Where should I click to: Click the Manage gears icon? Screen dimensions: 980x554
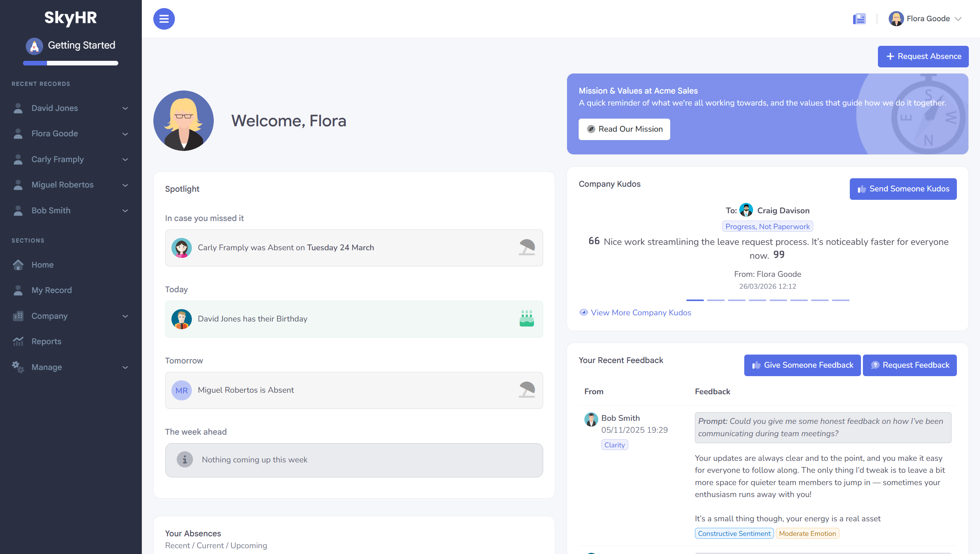coord(18,367)
